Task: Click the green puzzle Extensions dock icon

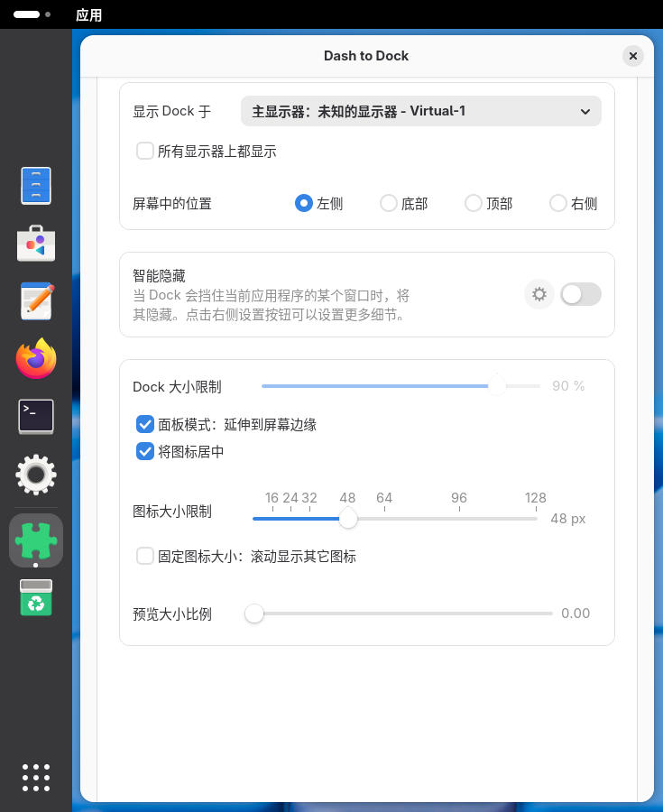Action: click(36, 540)
